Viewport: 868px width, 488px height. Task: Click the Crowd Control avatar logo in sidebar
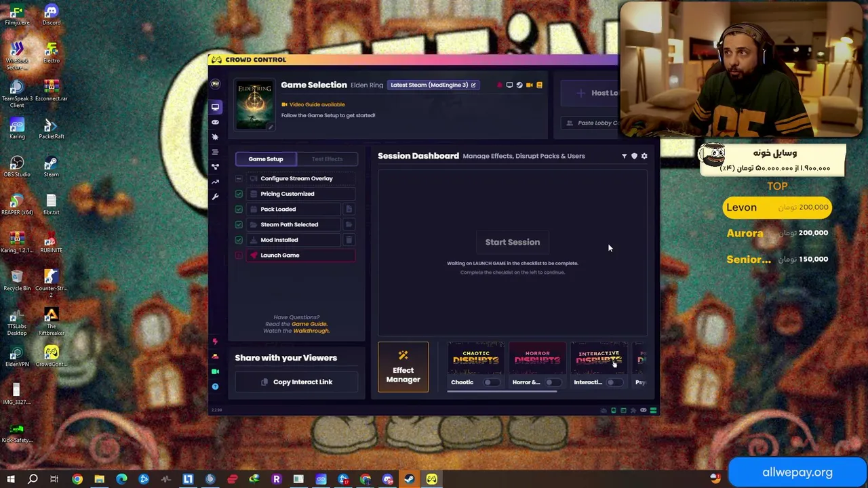pos(215,84)
